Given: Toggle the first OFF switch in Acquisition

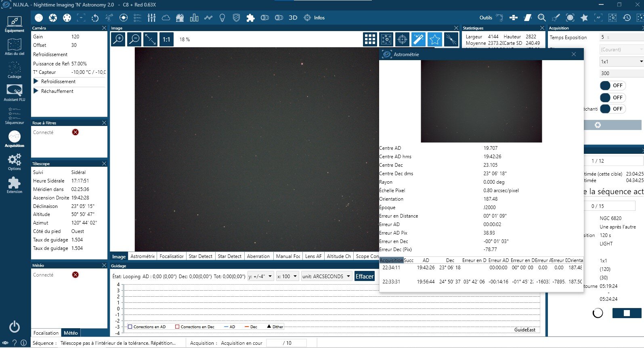Looking at the screenshot, I should point(613,86).
